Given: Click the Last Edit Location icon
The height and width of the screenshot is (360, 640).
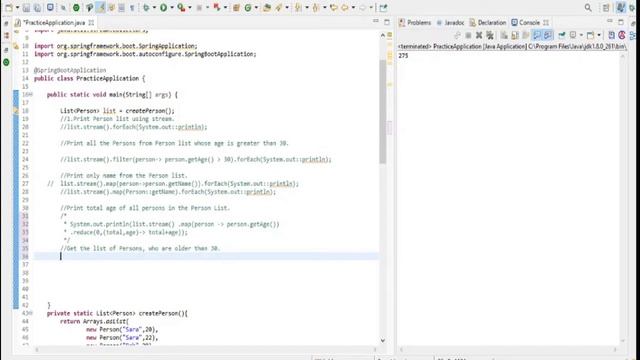Looking at the screenshot, I should [333, 7].
